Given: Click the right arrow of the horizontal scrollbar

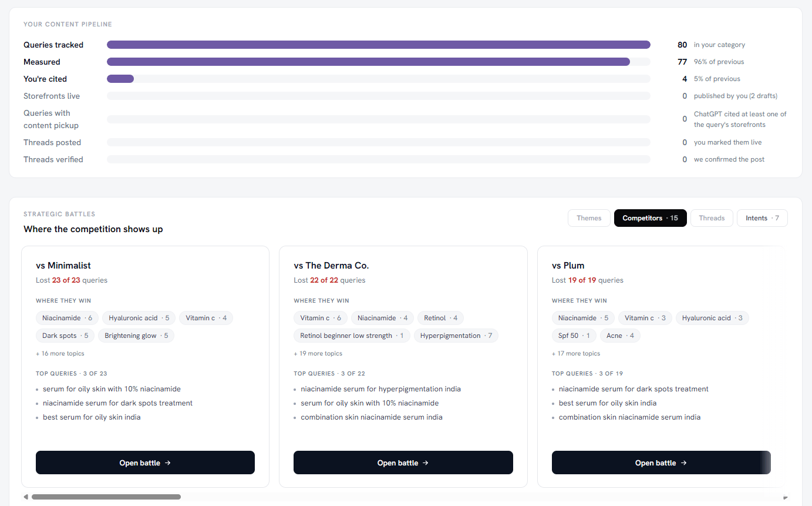Looking at the screenshot, I should pyautogui.click(x=786, y=497).
